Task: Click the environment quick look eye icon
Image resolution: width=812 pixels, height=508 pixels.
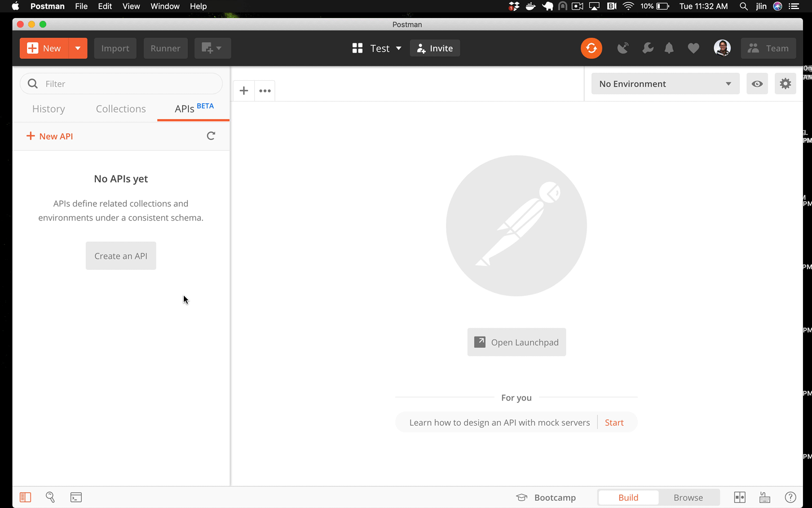Action: tap(757, 84)
